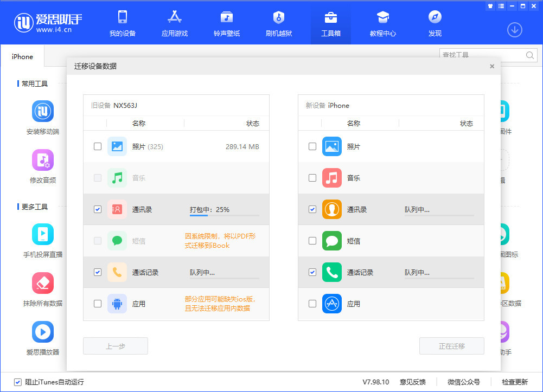Click the 上一步 button

115,346
